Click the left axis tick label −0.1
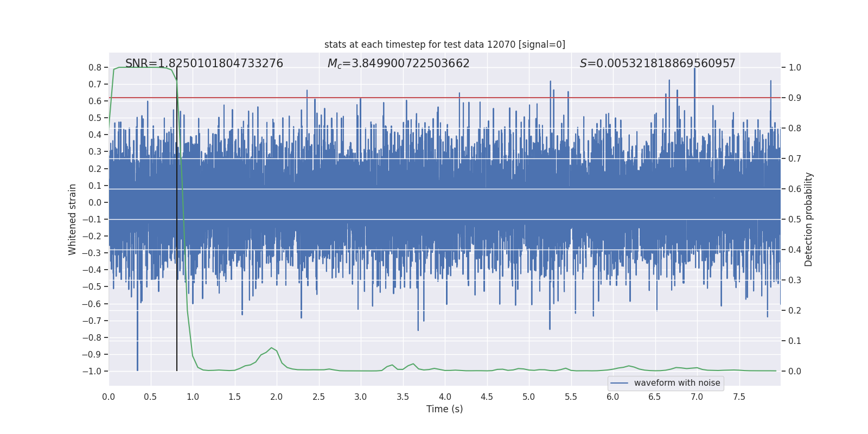This screenshot has width=868, height=434. pos(92,219)
